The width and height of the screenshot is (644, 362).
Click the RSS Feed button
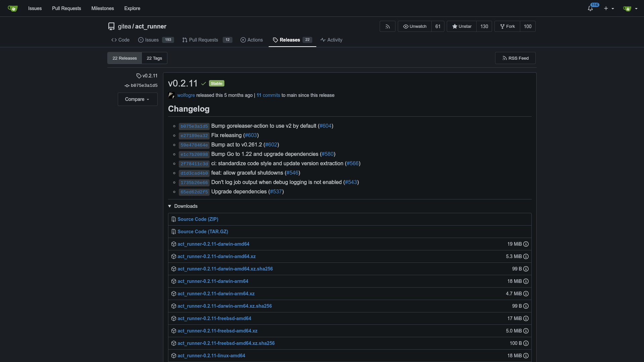(515, 58)
